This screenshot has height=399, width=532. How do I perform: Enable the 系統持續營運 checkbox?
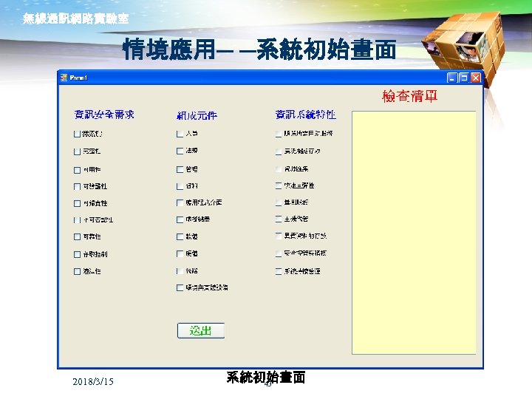(279, 271)
